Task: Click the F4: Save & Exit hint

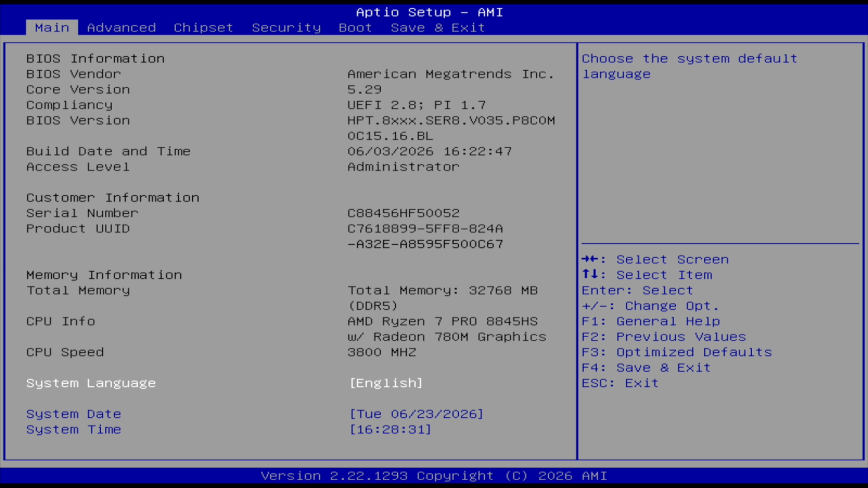Action: (646, 368)
